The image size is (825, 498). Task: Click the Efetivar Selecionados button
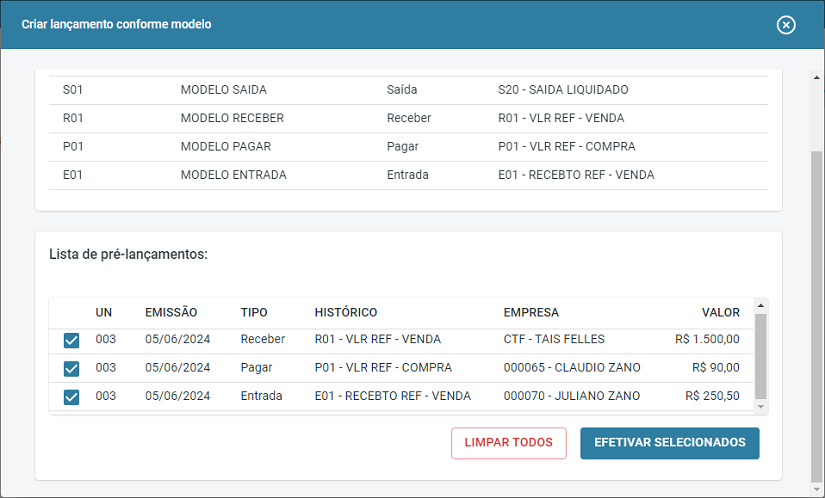670,443
